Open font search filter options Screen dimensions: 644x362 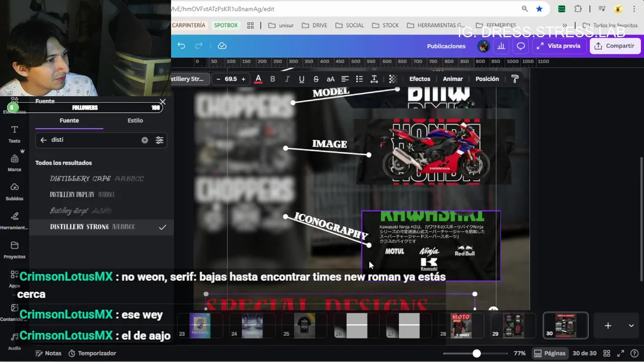point(159,140)
